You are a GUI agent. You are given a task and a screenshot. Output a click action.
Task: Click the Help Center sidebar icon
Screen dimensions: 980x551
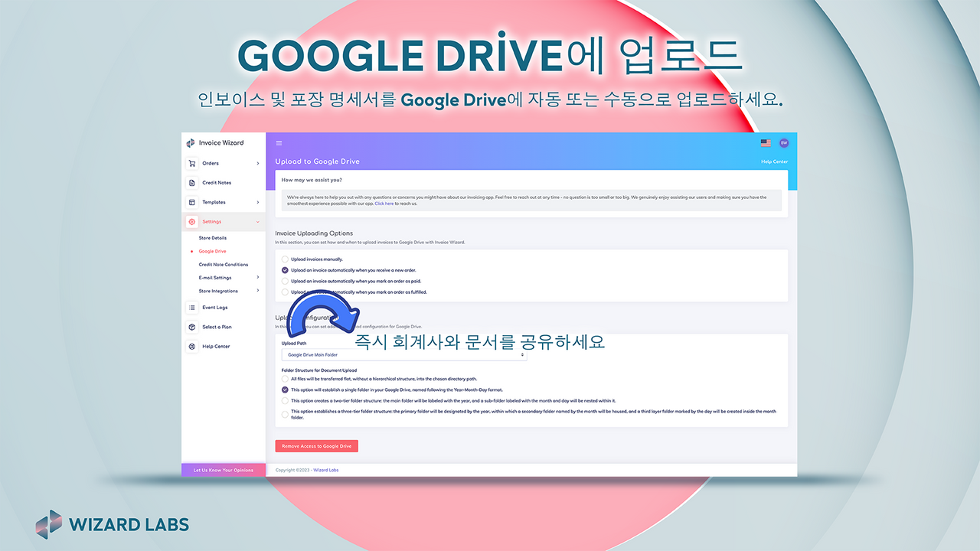tap(191, 347)
